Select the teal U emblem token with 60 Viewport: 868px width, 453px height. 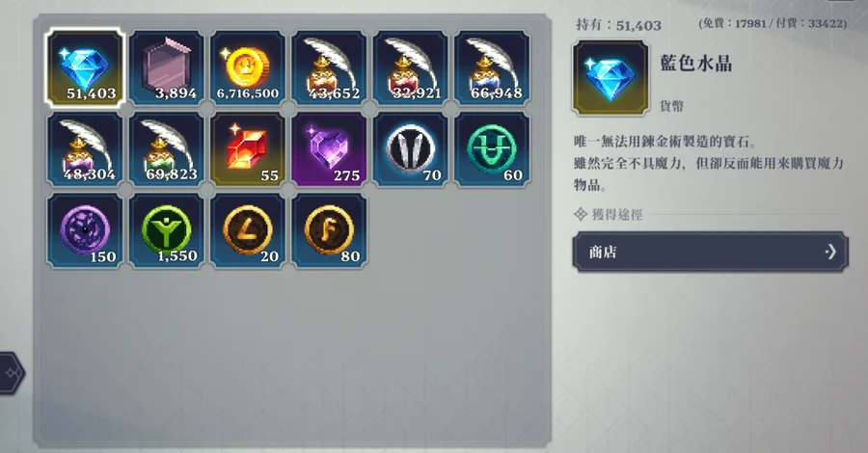[492, 149]
